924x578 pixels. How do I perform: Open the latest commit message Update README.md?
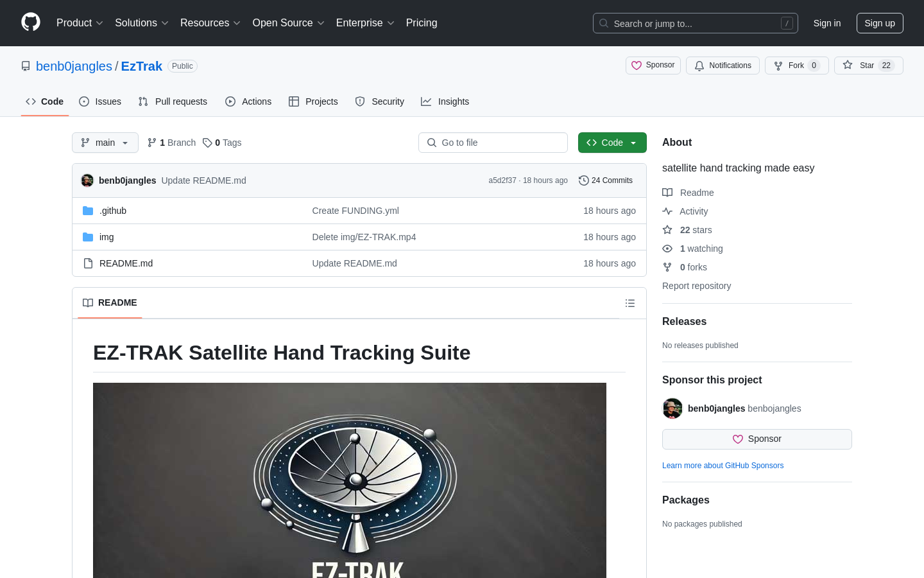click(x=203, y=180)
